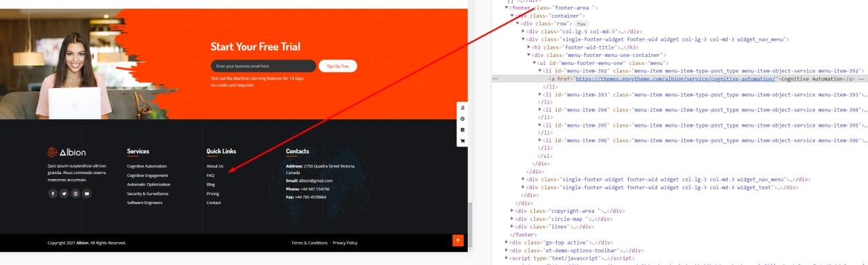The image size is (868, 265).
Task: Click the Start Your Free Trial heading
Action: coord(256,47)
